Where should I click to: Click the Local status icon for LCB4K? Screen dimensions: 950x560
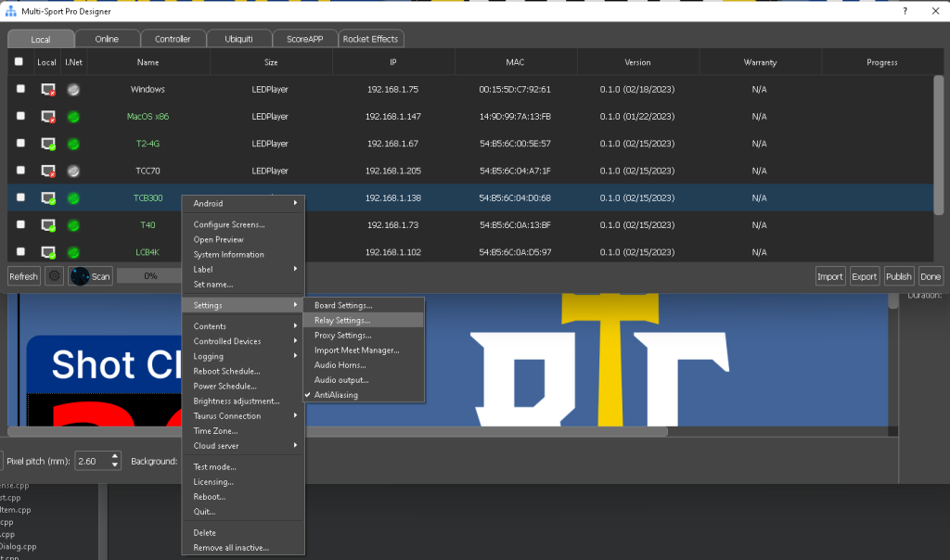48,252
